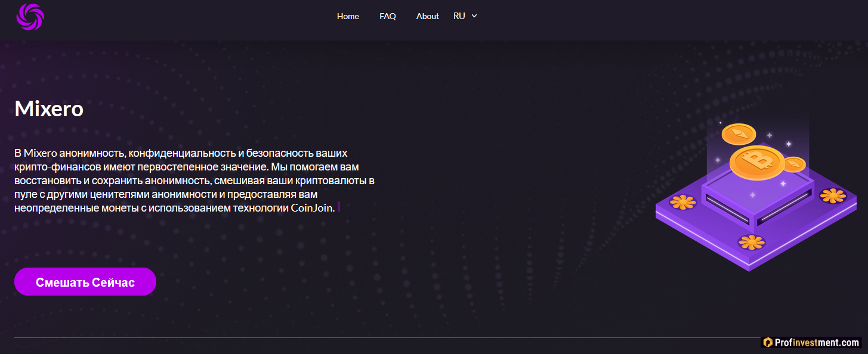Click the orange flower on platform's right corner
Viewport: 868px width, 354px height.
(x=832, y=195)
